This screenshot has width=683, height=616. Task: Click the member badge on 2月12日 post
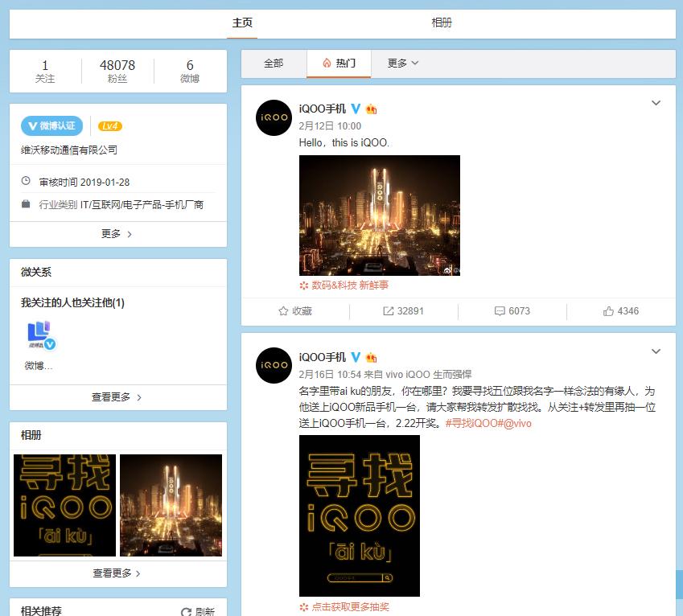coord(371,109)
